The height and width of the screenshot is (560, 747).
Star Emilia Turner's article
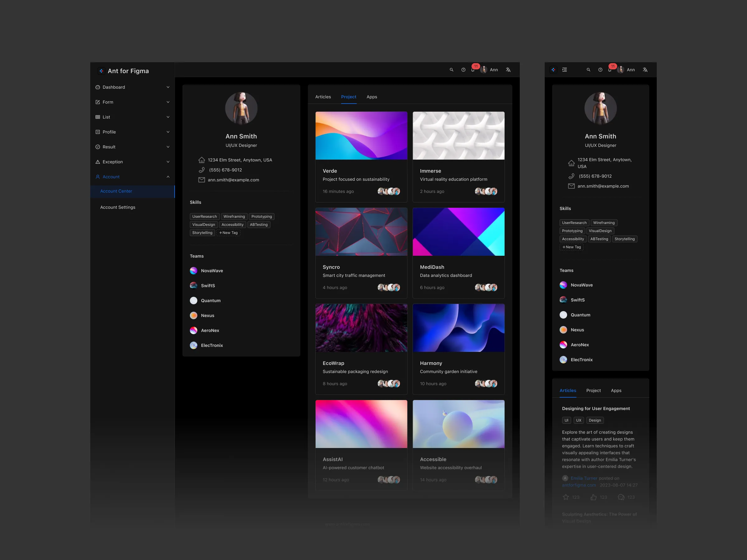coord(566,497)
